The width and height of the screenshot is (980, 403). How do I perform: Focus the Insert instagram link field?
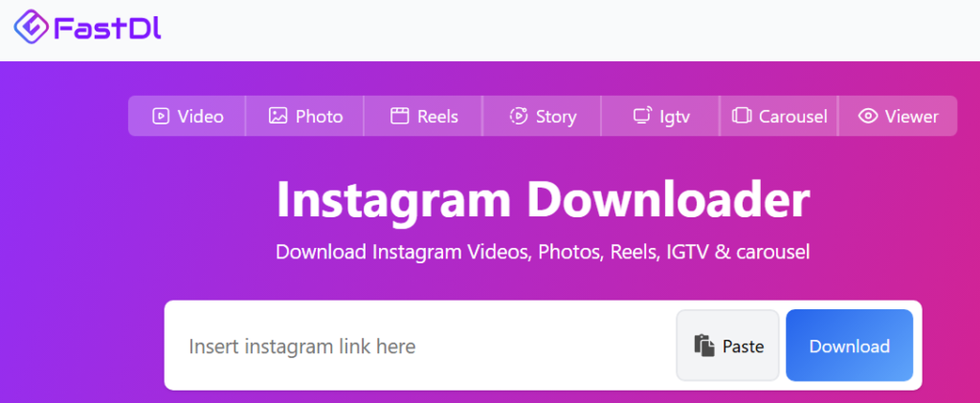coord(422,347)
